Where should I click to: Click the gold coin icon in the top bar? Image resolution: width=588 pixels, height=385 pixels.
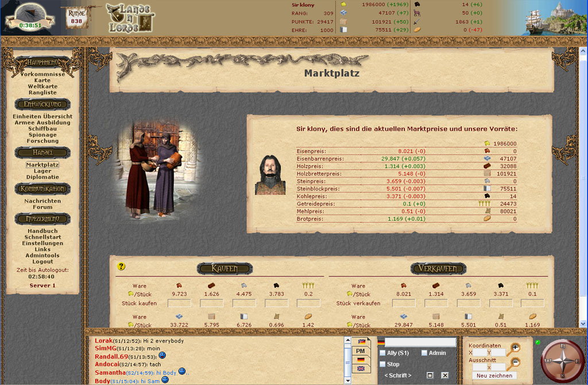coord(343,5)
